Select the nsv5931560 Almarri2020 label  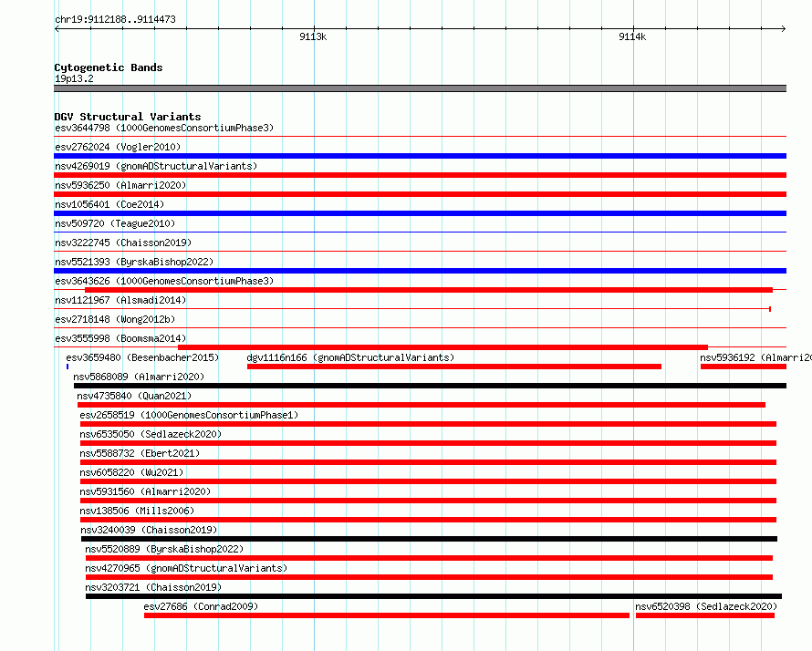click(145, 491)
